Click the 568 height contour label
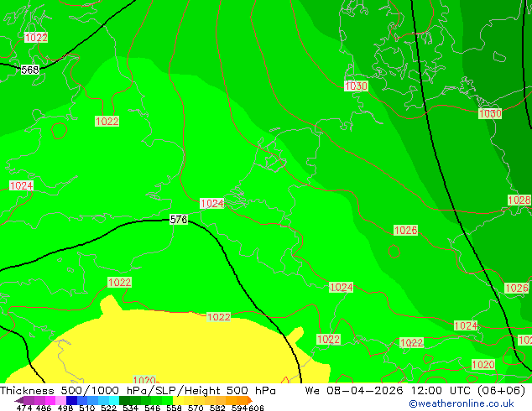This screenshot has width=532, height=411. 30,70
